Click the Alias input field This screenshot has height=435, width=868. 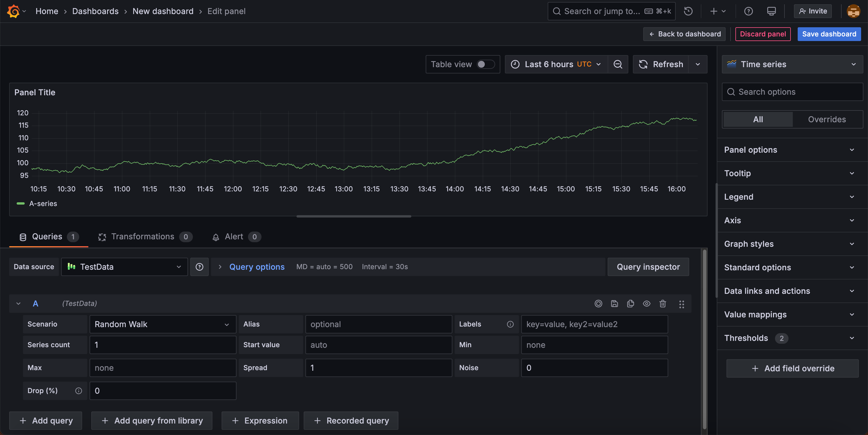[x=378, y=324]
